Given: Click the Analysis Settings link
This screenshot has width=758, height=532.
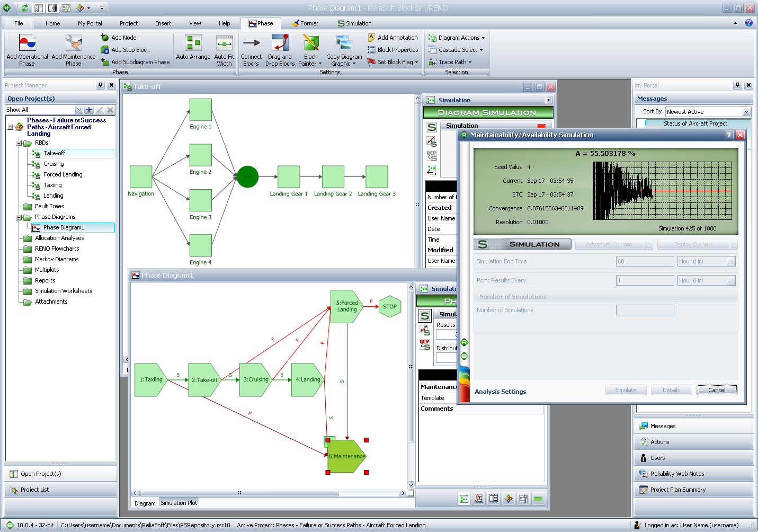Looking at the screenshot, I should (x=500, y=391).
